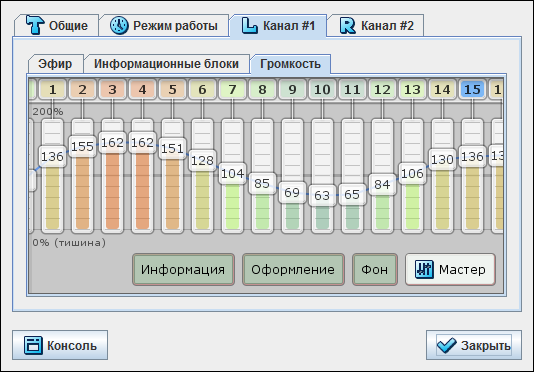The height and width of the screenshot is (372, 534).
Task: Click the R icon on Канал #2 tab
Action: (347, 26)
